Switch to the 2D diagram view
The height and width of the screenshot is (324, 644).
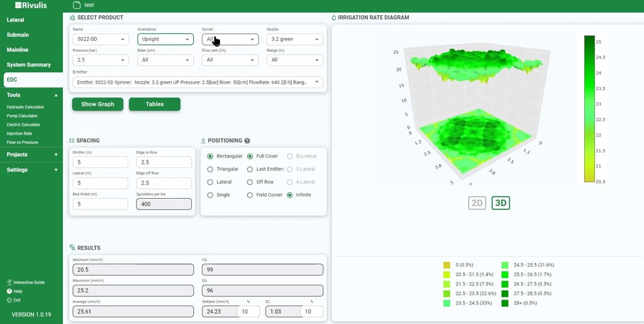click(x=477, y=203)
